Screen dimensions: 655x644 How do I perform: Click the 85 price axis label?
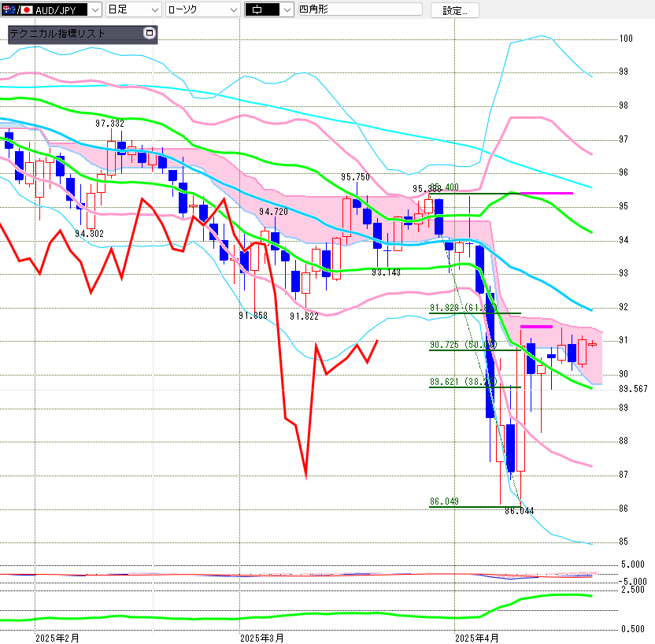624,542
